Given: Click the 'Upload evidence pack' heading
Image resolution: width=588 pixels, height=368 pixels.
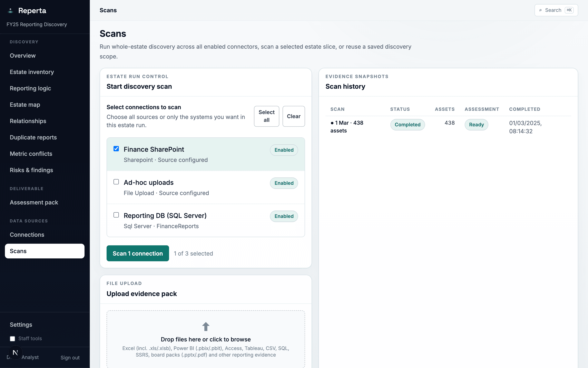Looking at the screenshot, I should pyautogui.click(x=142, y=294).
